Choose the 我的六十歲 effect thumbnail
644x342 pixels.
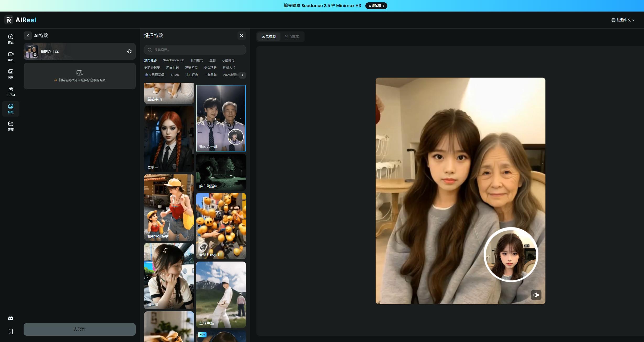pyautogui.click(x=221, y=118)
